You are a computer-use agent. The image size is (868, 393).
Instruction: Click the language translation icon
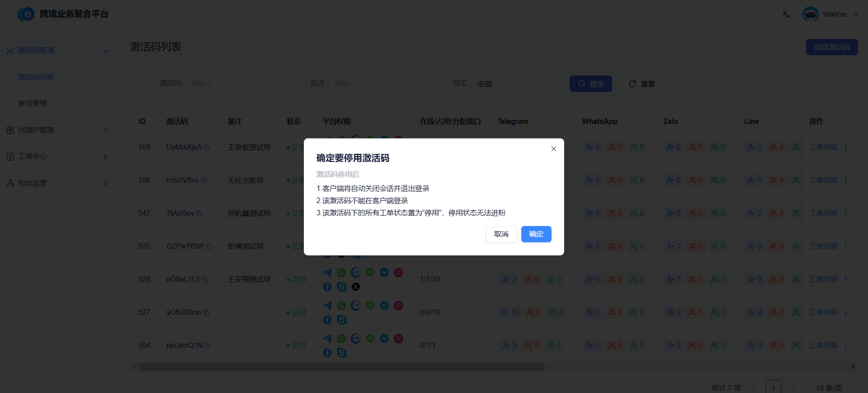pos(786,14)
